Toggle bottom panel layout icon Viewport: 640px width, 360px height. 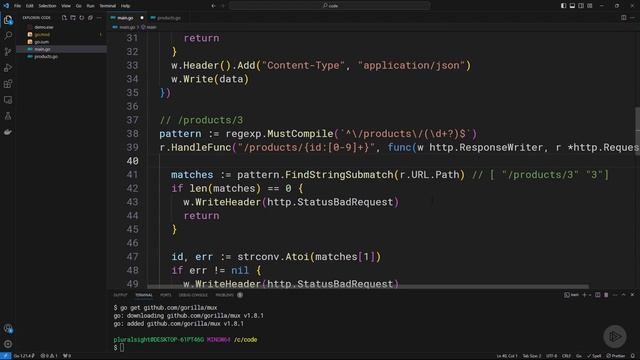[x=572, y=6]
